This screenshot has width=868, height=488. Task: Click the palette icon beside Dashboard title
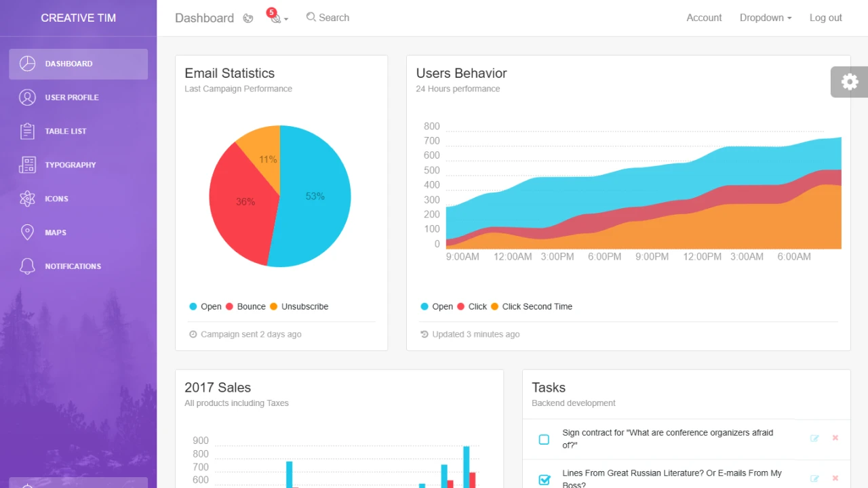coord(248,18)
